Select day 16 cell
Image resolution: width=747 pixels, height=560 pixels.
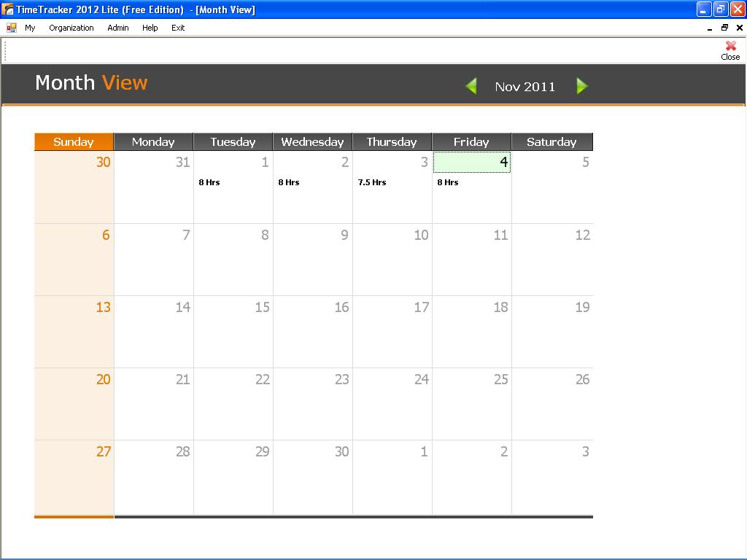click(313, 332)
